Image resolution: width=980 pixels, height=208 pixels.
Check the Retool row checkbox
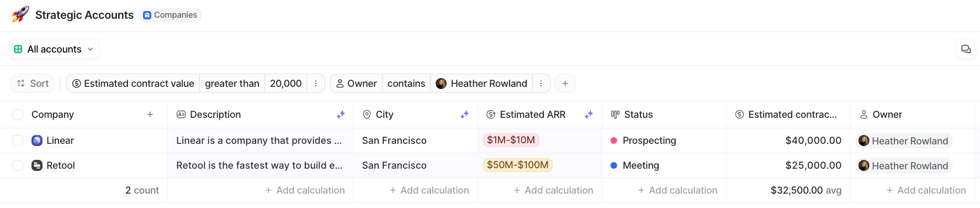coord(18,165)
